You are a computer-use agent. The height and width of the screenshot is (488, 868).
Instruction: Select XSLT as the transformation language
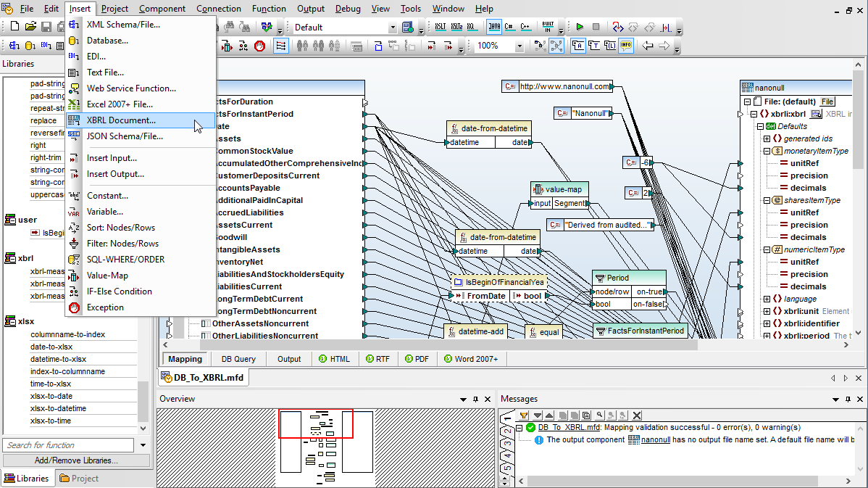440,27
